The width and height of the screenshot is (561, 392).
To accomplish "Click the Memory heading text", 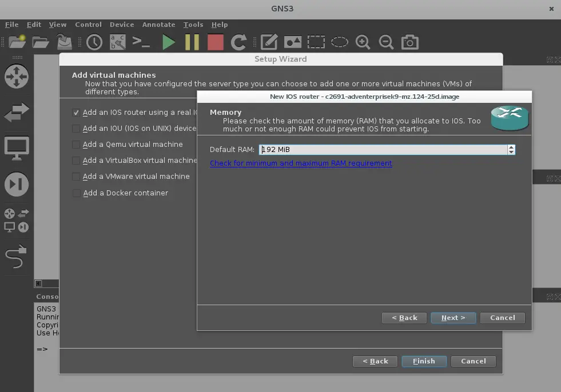I will tap(226, 113).
